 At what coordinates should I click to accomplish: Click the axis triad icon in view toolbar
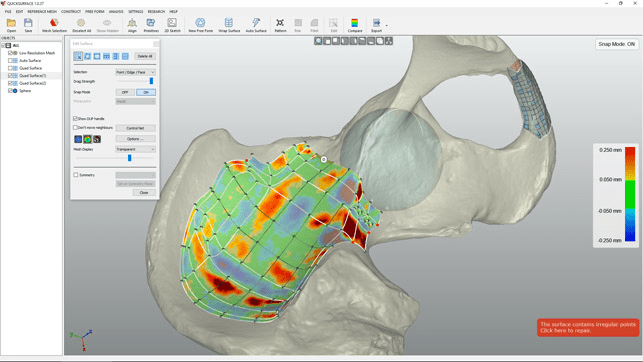[389, 41]
